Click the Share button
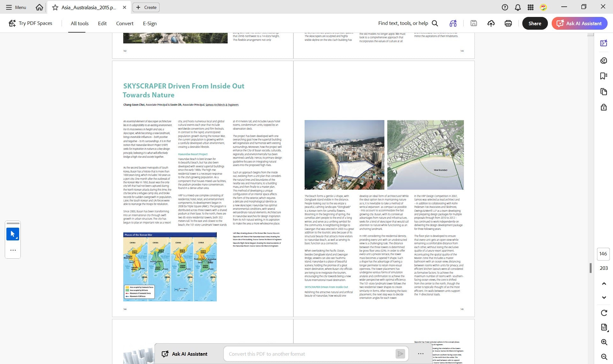613x364 pixels. pos(535,23)
